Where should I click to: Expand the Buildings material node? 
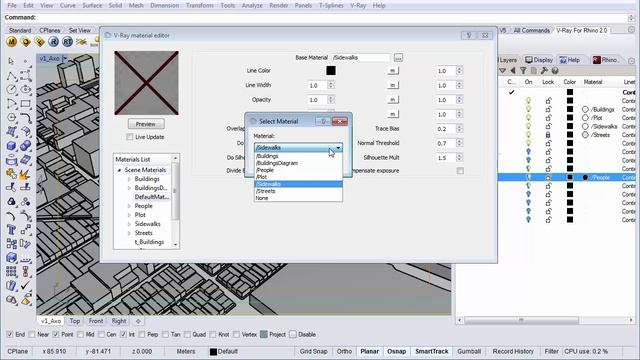point(129,179)
